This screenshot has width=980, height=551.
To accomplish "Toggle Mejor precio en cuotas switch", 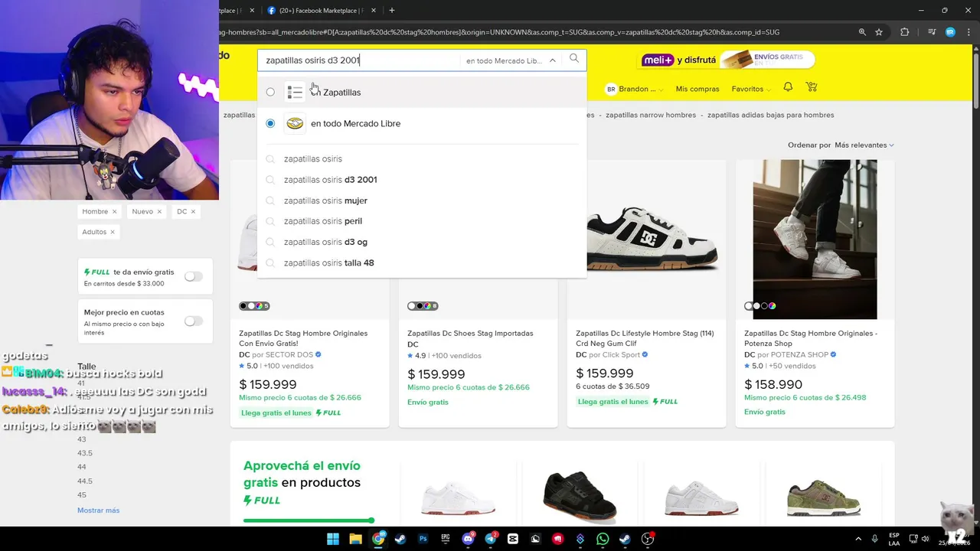I will click(194, 321).
